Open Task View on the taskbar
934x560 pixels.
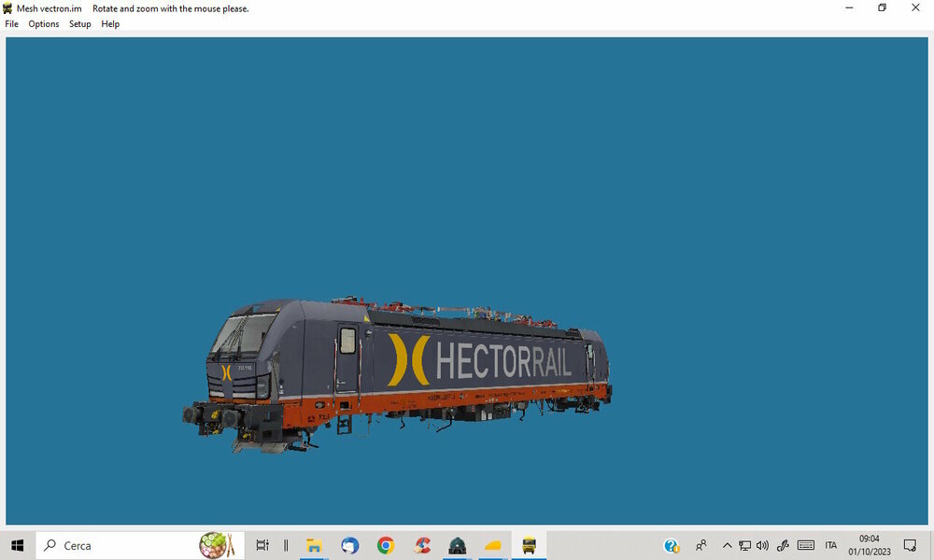(262, 545)
